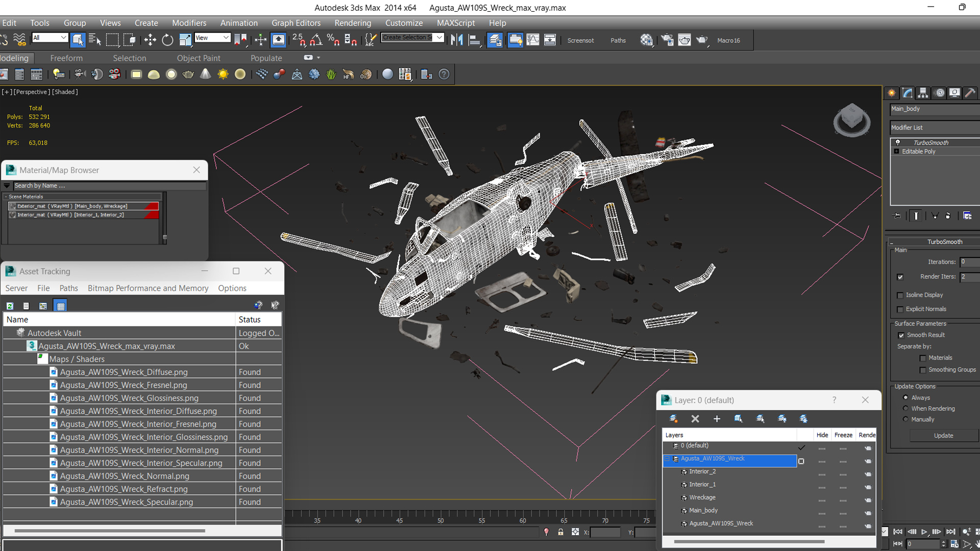980x551 pixels.
Task: Create a teapot from the primitives shelf
Action: tap(188, 74)
